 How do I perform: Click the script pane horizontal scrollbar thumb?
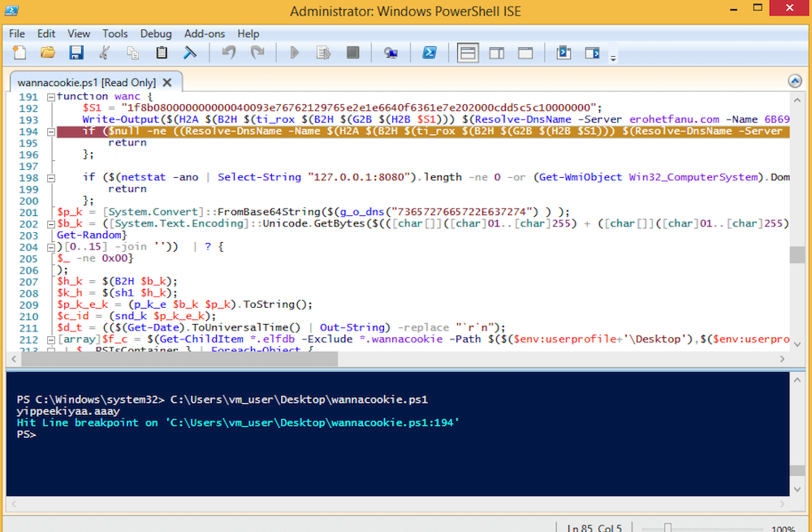pyautogui.click(x=181, y=358)
